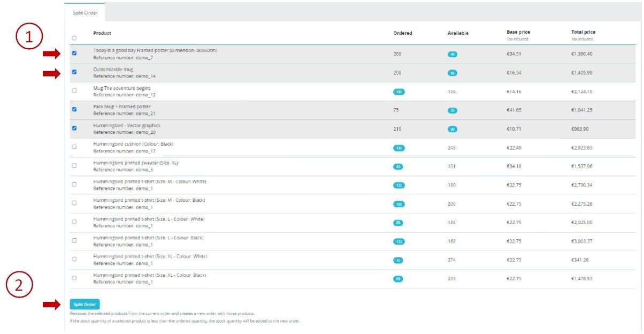Click the Hummingbird - Vector graphics product name
The image size is (644, 334).
point(126,125)
